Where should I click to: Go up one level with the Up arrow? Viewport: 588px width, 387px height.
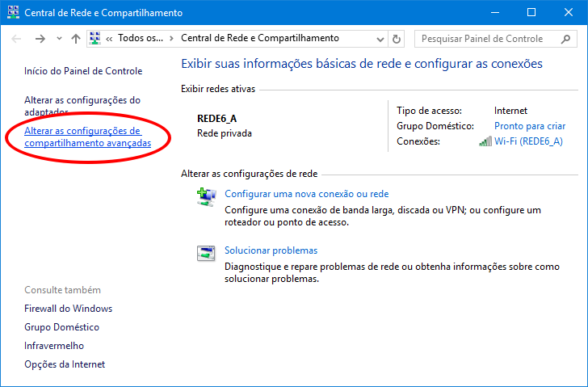tap(75, 39)
